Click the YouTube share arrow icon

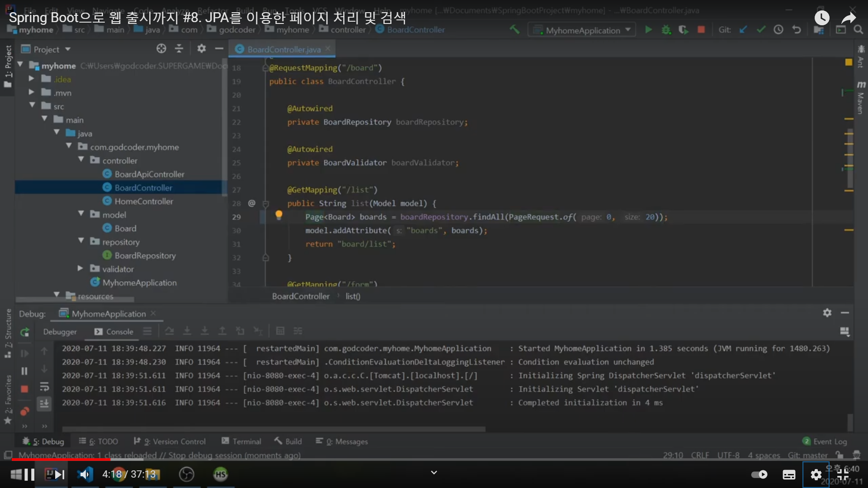(849, 18)
